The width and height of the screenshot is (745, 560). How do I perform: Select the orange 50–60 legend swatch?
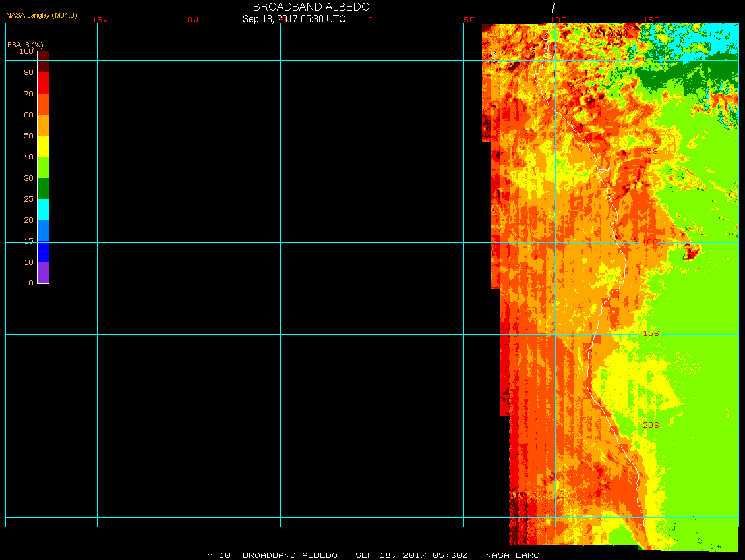click(x=44, y=125)
